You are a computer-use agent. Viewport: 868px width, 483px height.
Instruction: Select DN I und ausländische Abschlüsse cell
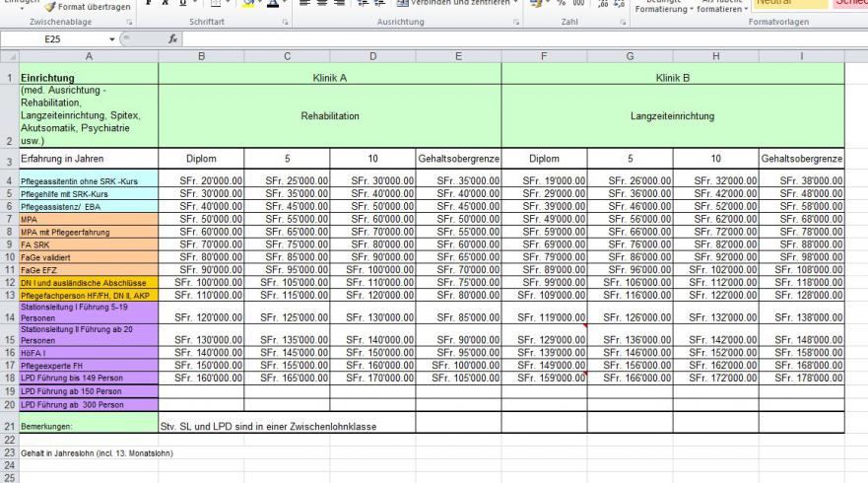[x=89, y=283]
